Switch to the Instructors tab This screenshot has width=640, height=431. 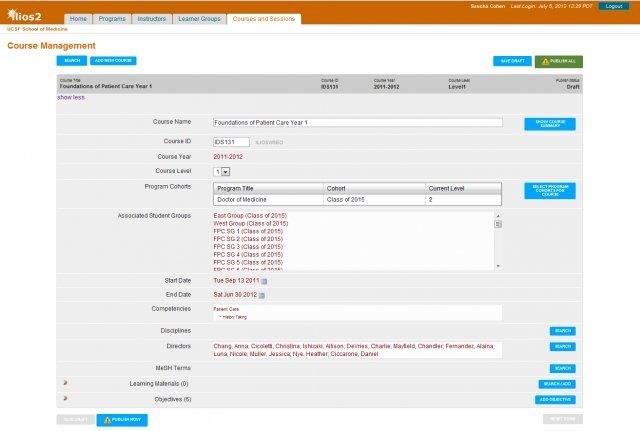151,19
